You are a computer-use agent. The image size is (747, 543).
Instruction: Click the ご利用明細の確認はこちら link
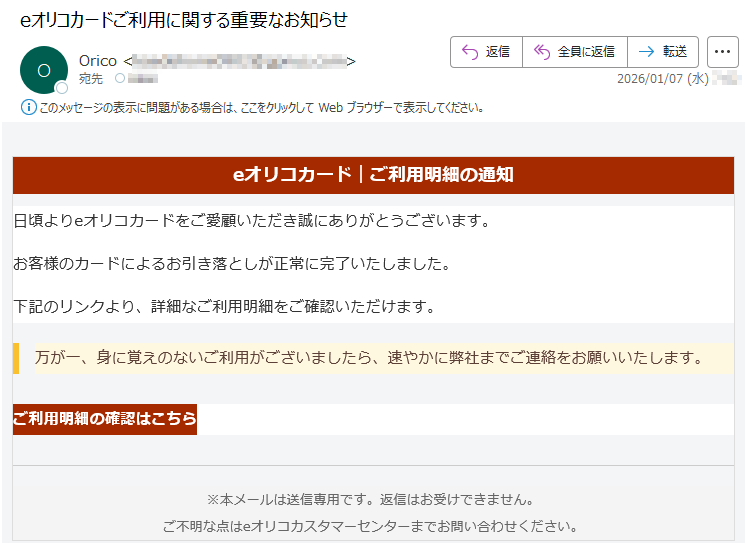click(105, 419)
